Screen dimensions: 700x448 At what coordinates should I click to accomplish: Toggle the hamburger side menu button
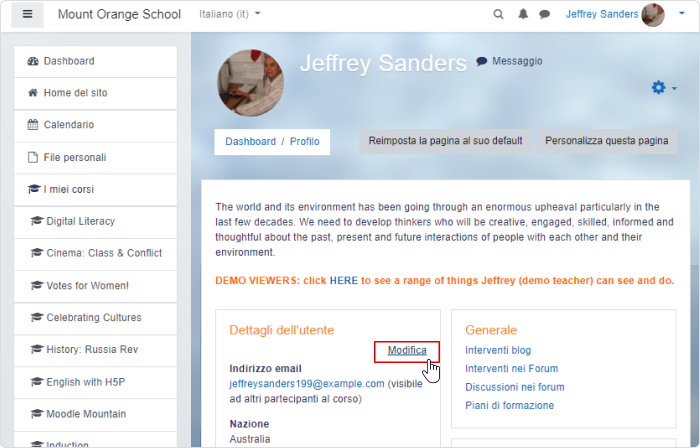(x=27, y=14)
